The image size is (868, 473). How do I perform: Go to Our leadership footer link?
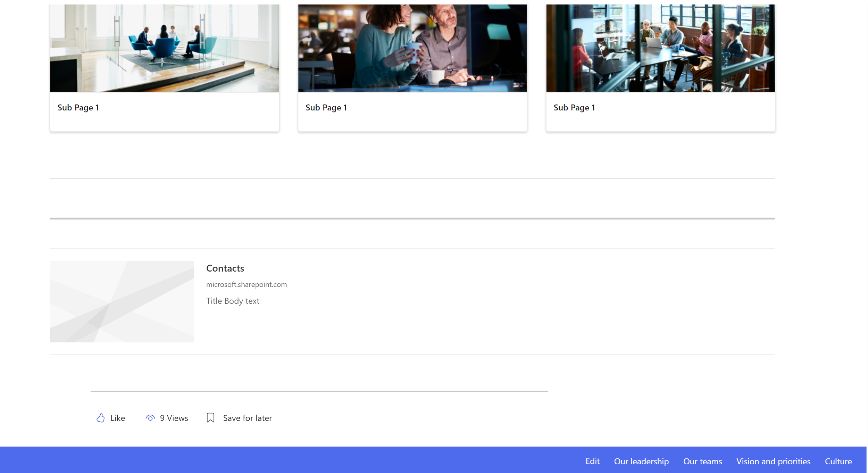coord(641,461)
